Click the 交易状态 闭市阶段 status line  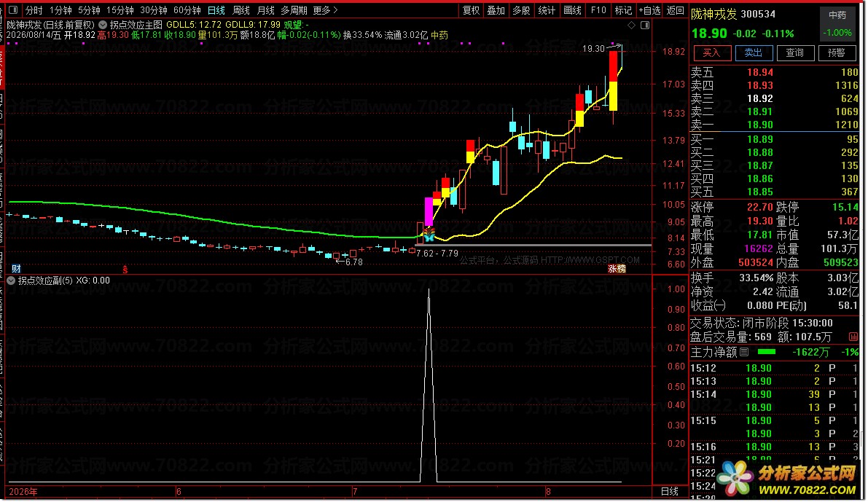pos(761,323)
